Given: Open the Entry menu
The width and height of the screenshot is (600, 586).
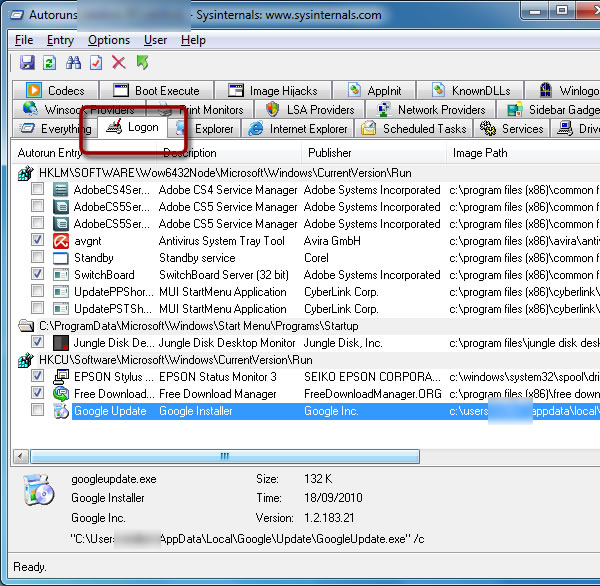Looking at the screenshot, I should 60,40.
